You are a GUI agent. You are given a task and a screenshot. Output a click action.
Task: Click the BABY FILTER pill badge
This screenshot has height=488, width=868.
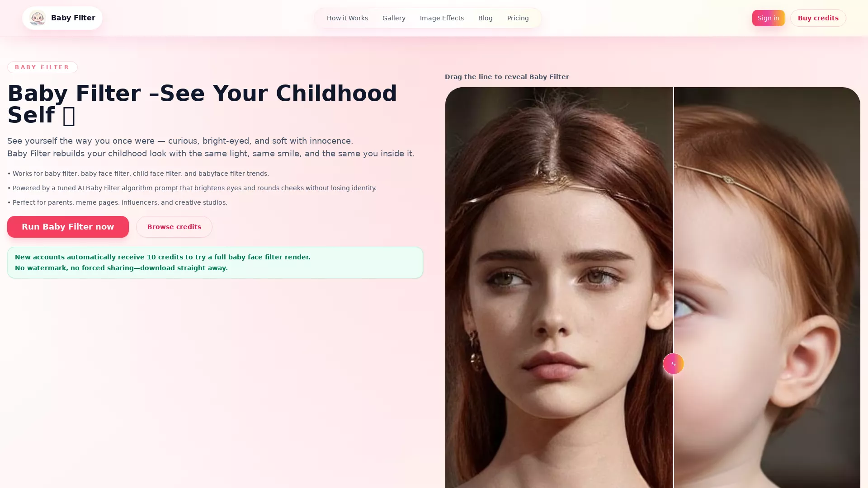(x=42, y=67)
